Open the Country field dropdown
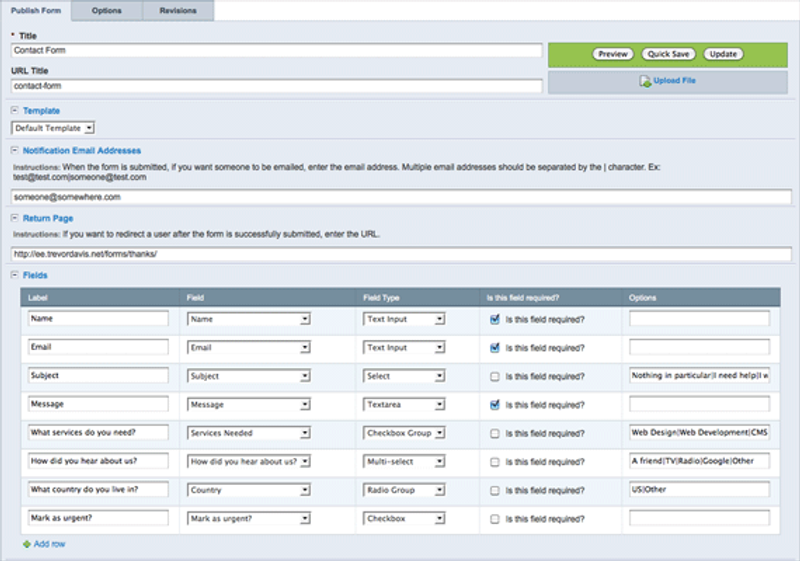The image size is (800, 561). tap(248, 490)
